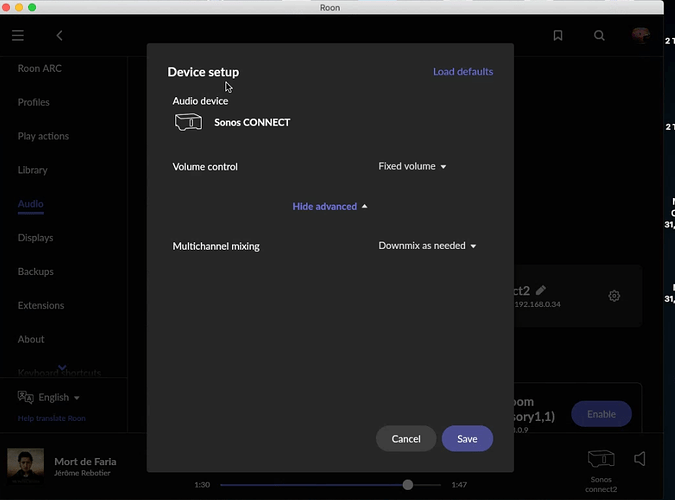Click Load defaults link

(x=463, y=72)
